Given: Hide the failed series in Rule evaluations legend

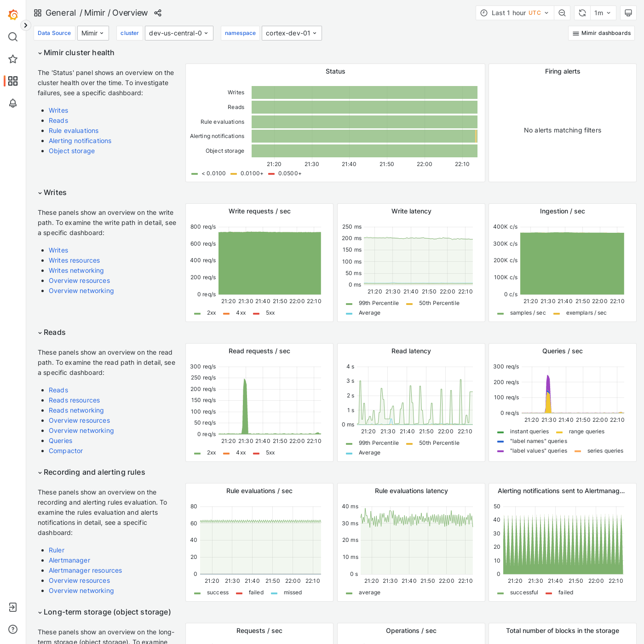Looking at the screenshot, I should coord(256,592).
